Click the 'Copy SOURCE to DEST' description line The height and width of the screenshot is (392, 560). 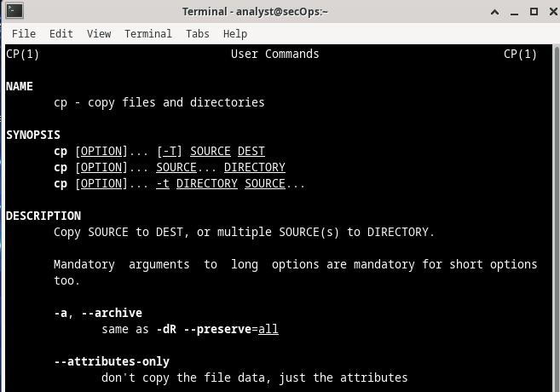click(x=244, y=233)
